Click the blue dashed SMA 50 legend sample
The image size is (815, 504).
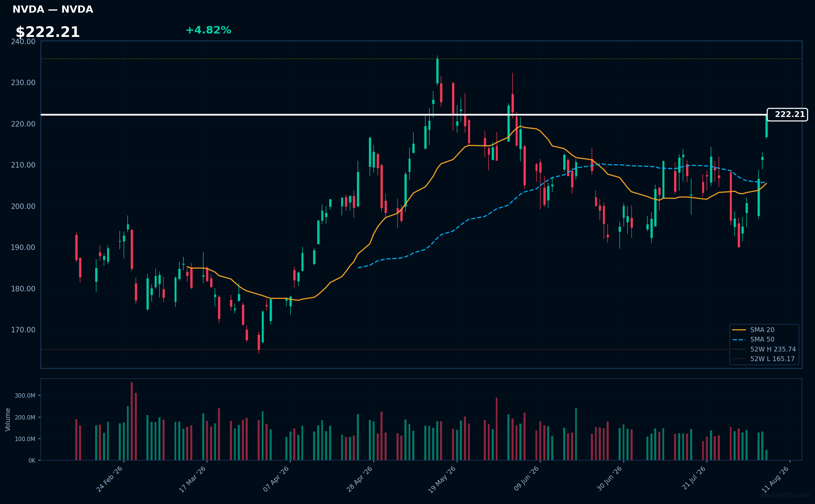tap(739, 340)
